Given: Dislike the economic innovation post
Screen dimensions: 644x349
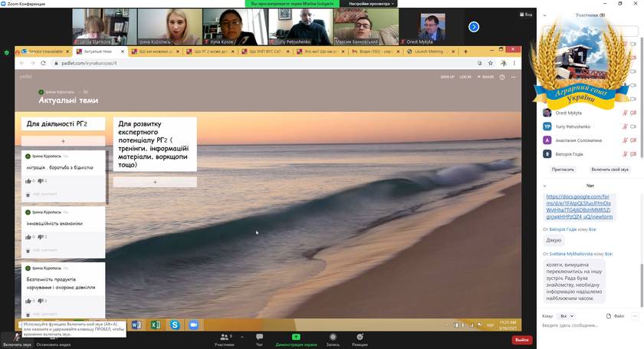Looking at the screenshot, I should pos(40,237).
